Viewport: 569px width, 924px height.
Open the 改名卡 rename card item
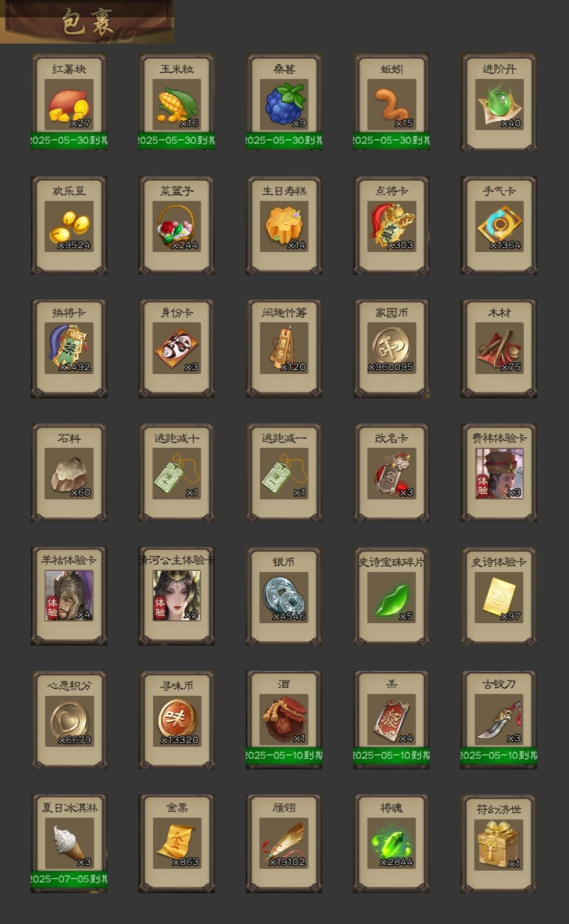391,473
